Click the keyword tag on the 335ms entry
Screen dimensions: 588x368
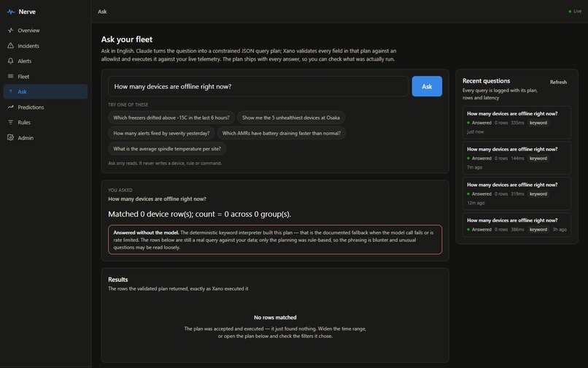click(538, 123)
